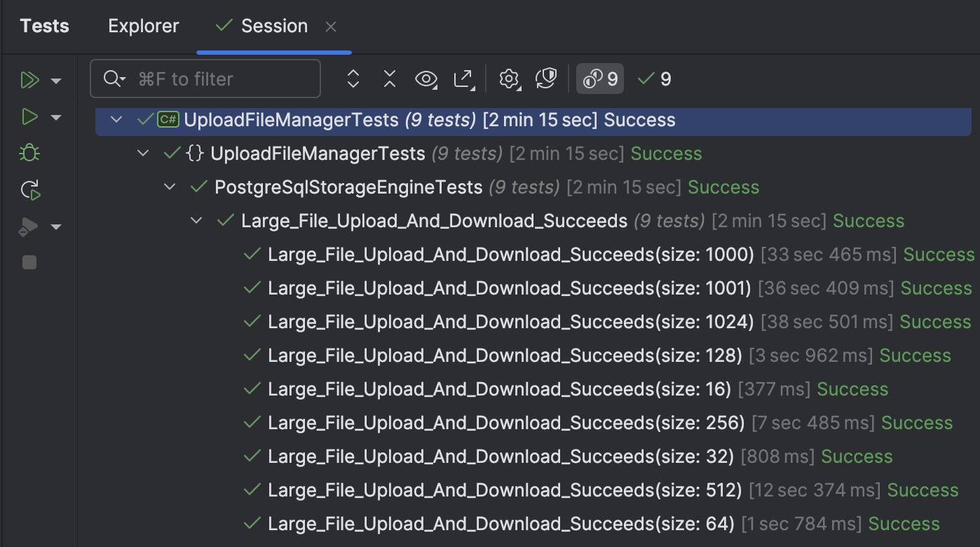Collapse all nodes in the test tree

[x=389, y=79]
